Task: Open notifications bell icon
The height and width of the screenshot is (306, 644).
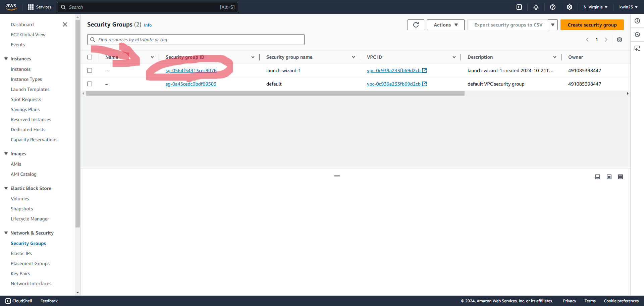Action: pos(536,7)
